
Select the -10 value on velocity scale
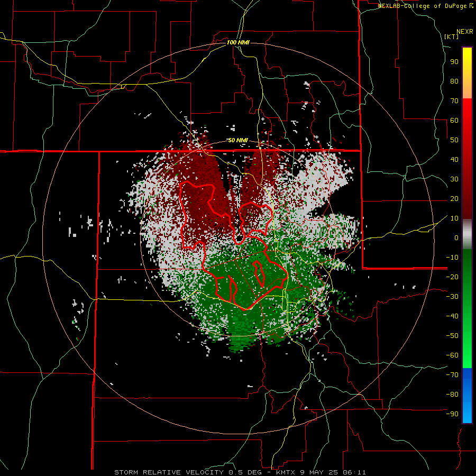tap(452, 258)
